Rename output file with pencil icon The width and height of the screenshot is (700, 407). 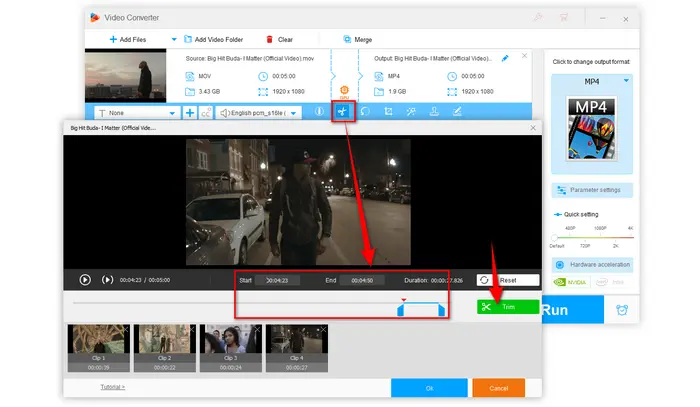505,58
